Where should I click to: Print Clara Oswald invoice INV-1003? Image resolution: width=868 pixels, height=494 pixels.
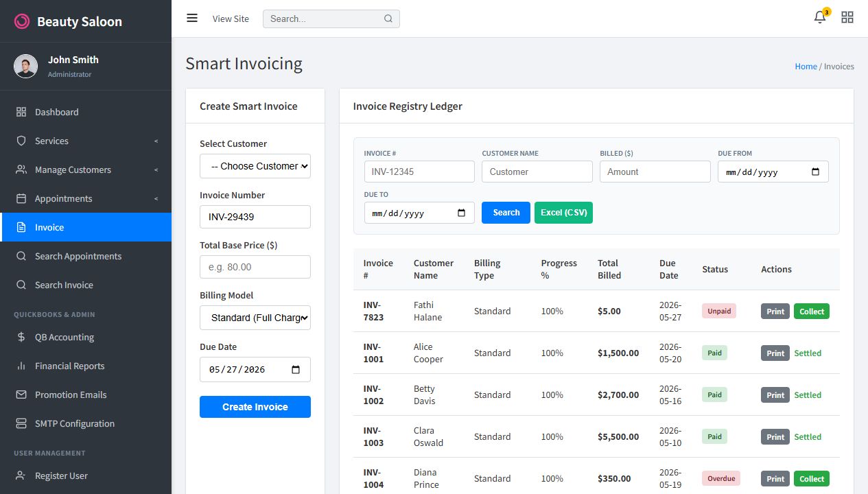(775, 437)
